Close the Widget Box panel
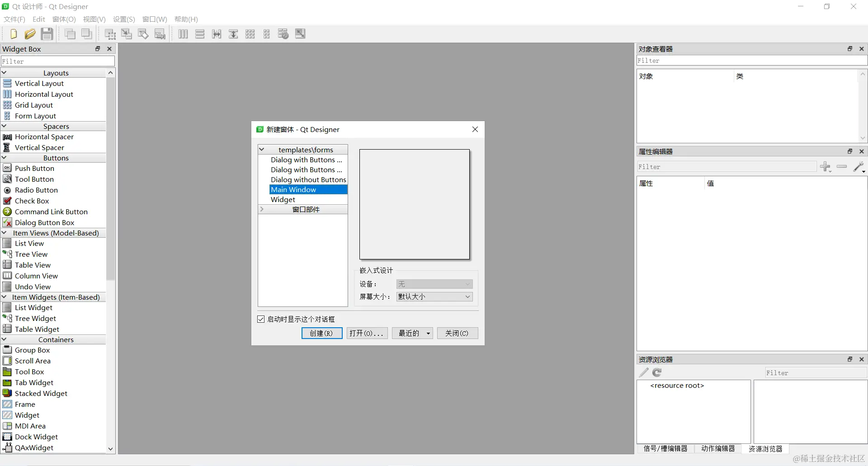Viewport: 868px width, 466px height. tap(109, 49)
